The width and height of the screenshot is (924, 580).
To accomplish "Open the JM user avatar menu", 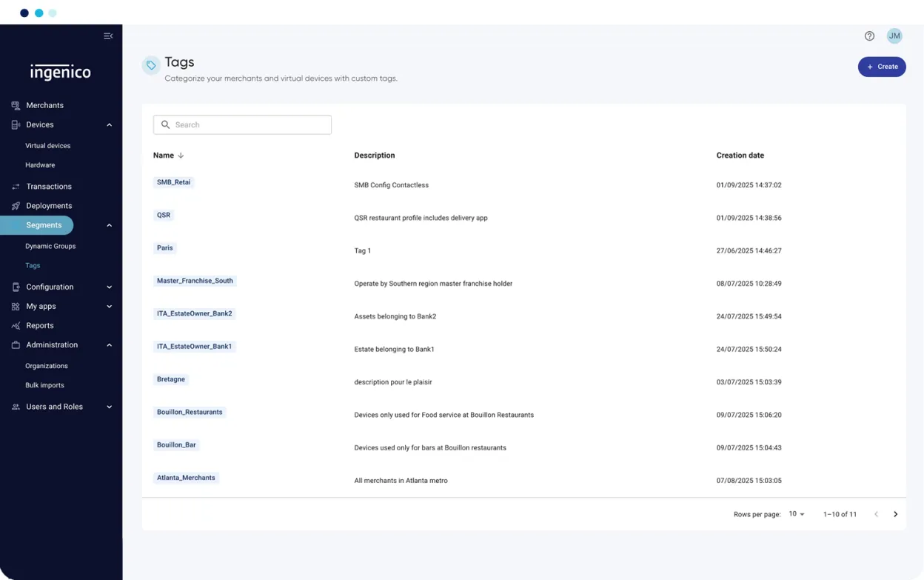I will point(894,36).
